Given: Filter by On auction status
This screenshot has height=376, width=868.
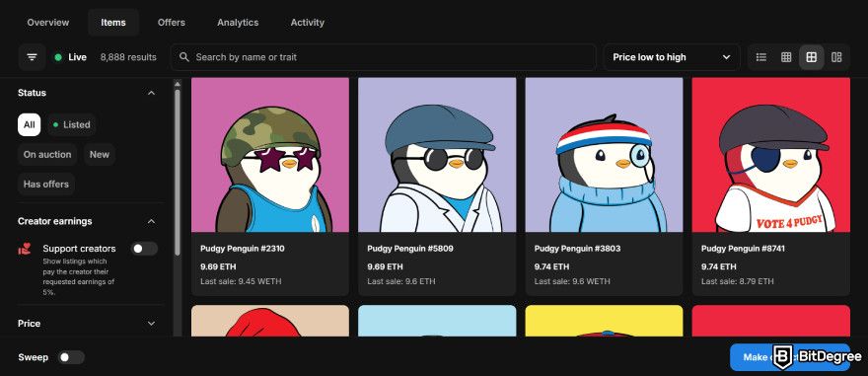Looking at the screenshot, I should point(47,155).
